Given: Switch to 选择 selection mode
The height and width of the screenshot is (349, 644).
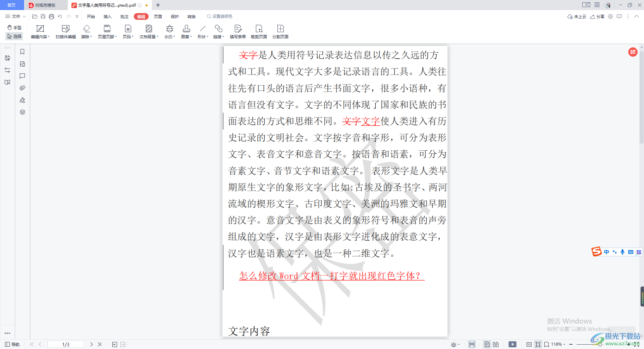Looking at the screenshot, I should [x=14, y=36].
